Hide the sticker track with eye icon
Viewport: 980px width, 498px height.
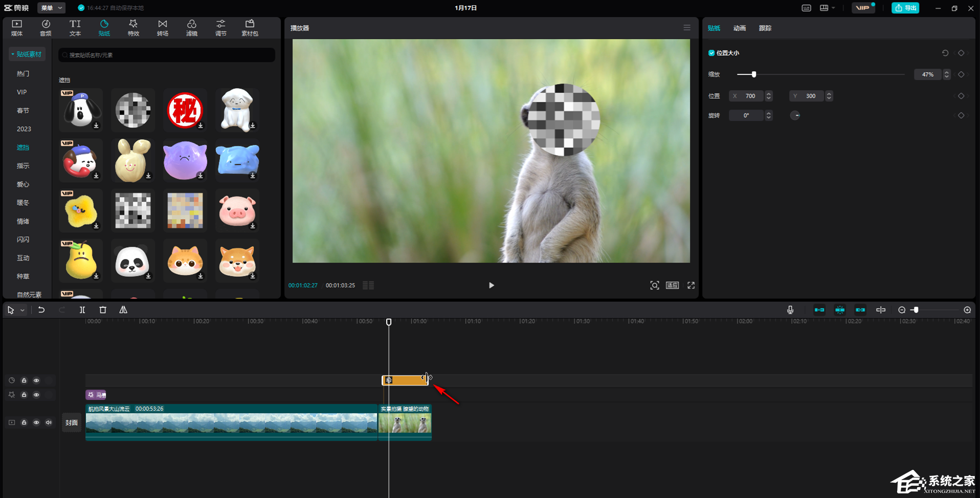click(x=36, y=381)
